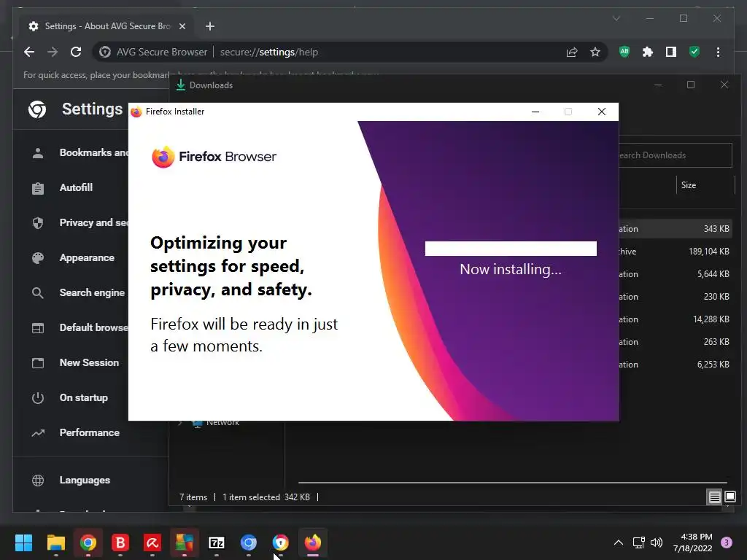Open the green shield security icon
The image size is (747, 560).
pos(694,52)
